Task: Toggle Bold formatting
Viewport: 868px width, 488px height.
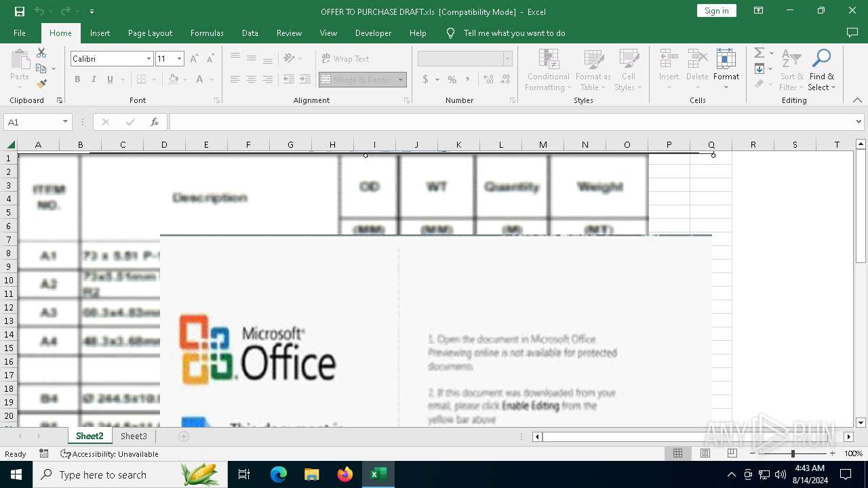Action: (77, 79)
